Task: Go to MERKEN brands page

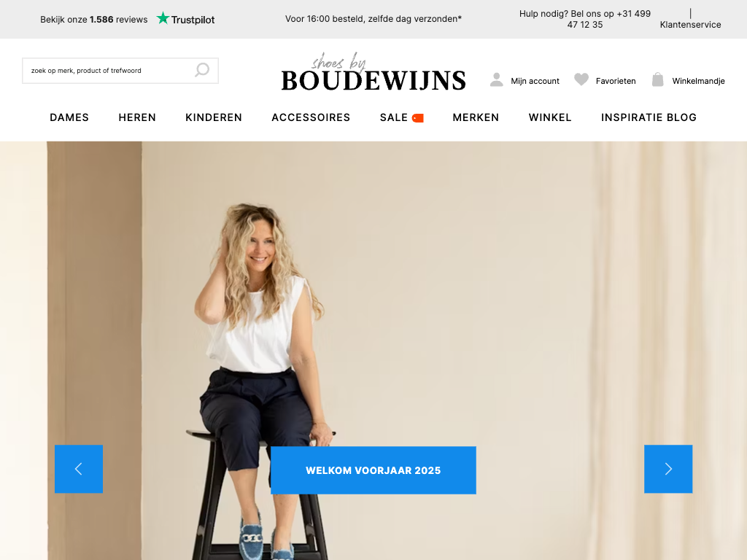Action: click(x=476, y=117)
